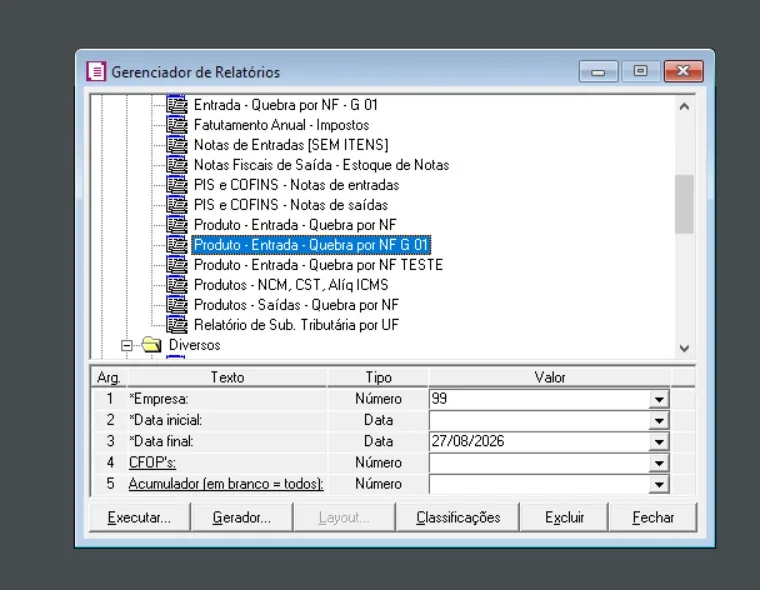Viewport: 760px width, 590px height.
Task: Click the Data final field showing 27/08/2026
Action: (x=538, y=442)
